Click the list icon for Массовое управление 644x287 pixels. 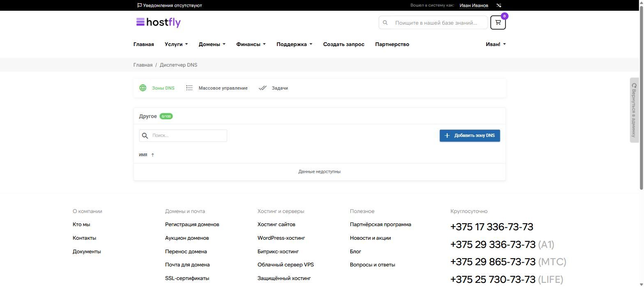tap(189, 88)
